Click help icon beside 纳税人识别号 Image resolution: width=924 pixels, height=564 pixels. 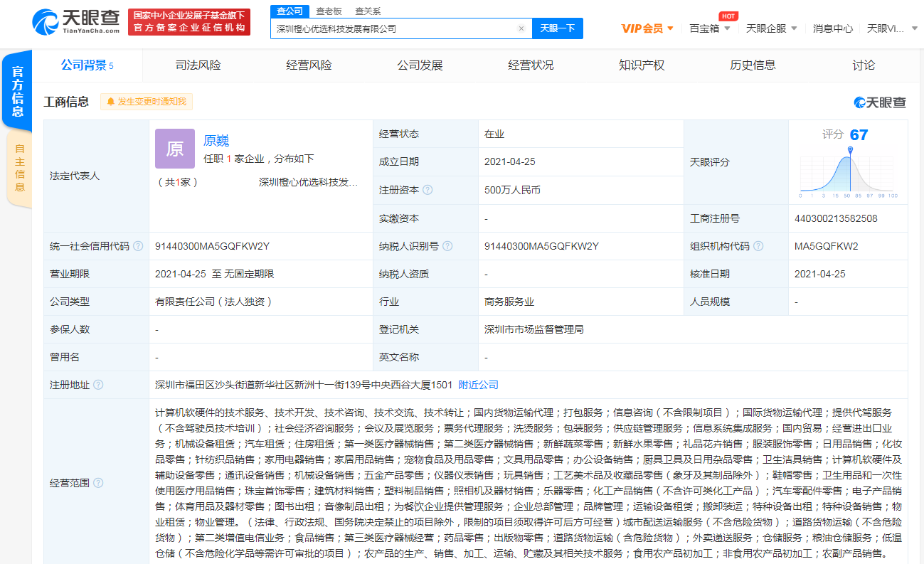pyautogui.click(x=447, y=246)
